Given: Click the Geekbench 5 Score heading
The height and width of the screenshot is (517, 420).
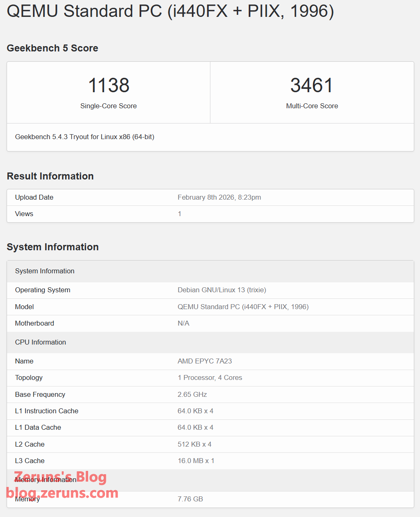Looking at the screenshot, I should (52, 48).
